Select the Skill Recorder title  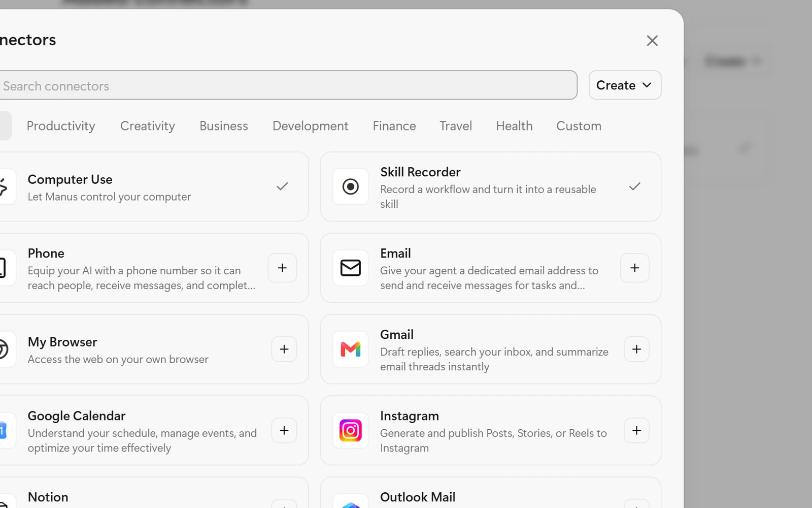421,172
